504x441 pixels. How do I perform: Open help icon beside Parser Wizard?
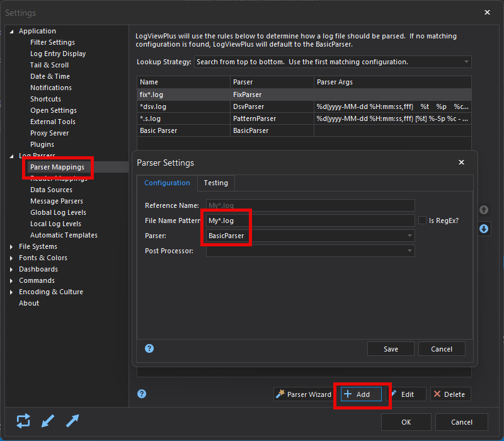pyautogui.click(x=142, y=394)
